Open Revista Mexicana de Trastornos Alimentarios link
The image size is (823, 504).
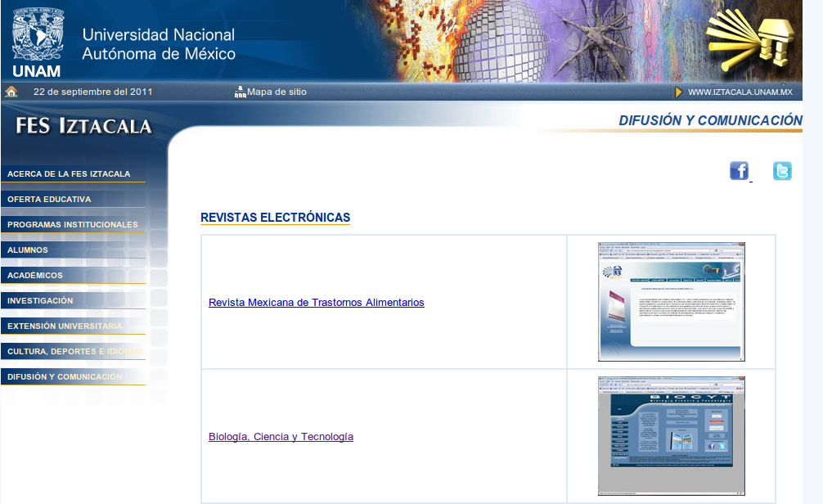[316, 303]
